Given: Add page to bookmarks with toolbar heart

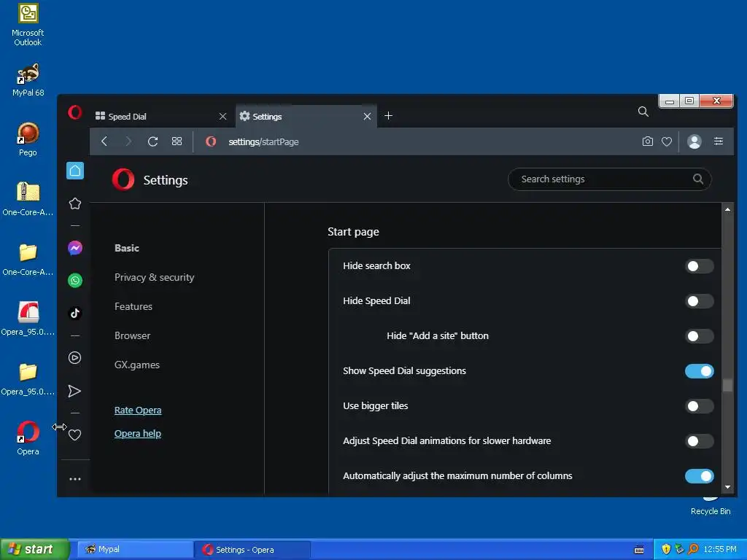Looking at the screenshot, I should (x=667, y=141).
